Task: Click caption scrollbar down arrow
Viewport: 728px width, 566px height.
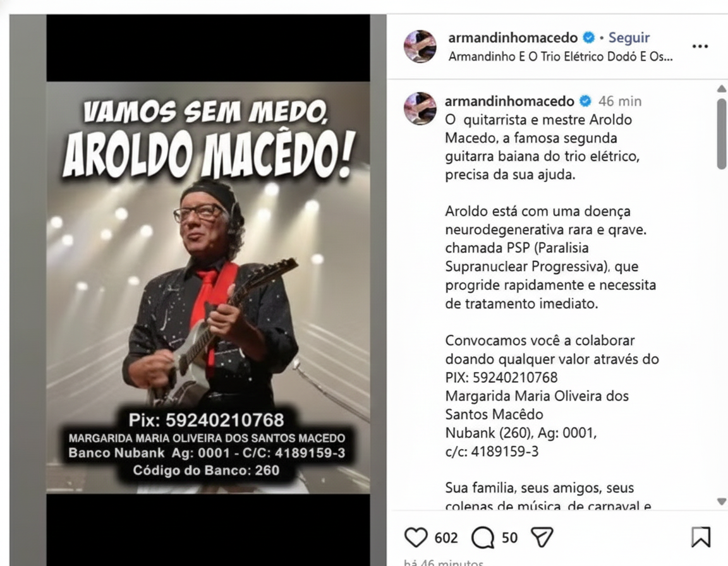Action: click(722, 502)
